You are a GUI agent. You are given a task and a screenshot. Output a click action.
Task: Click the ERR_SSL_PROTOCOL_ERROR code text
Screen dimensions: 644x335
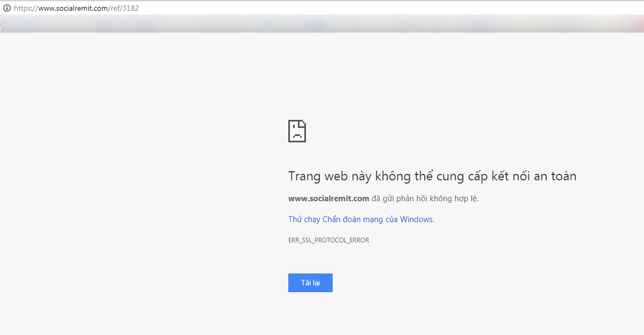[x=328, y=240]
